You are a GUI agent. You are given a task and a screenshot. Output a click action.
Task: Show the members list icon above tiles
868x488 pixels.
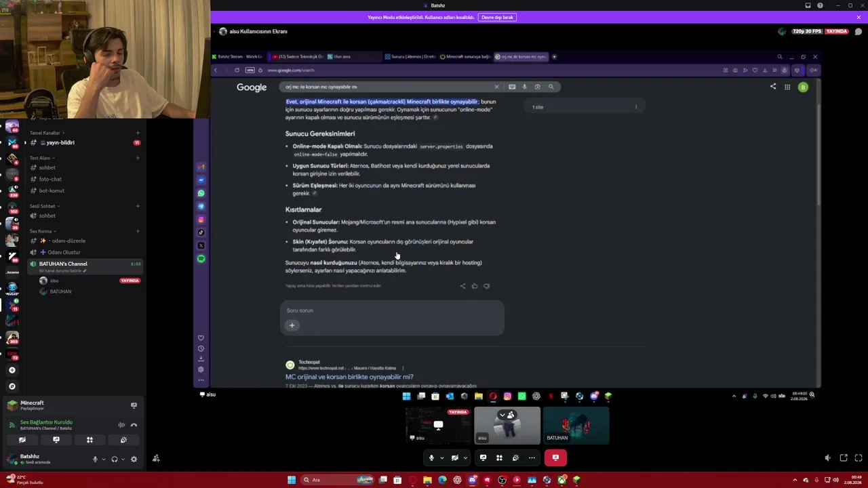[x=511, y=415]
